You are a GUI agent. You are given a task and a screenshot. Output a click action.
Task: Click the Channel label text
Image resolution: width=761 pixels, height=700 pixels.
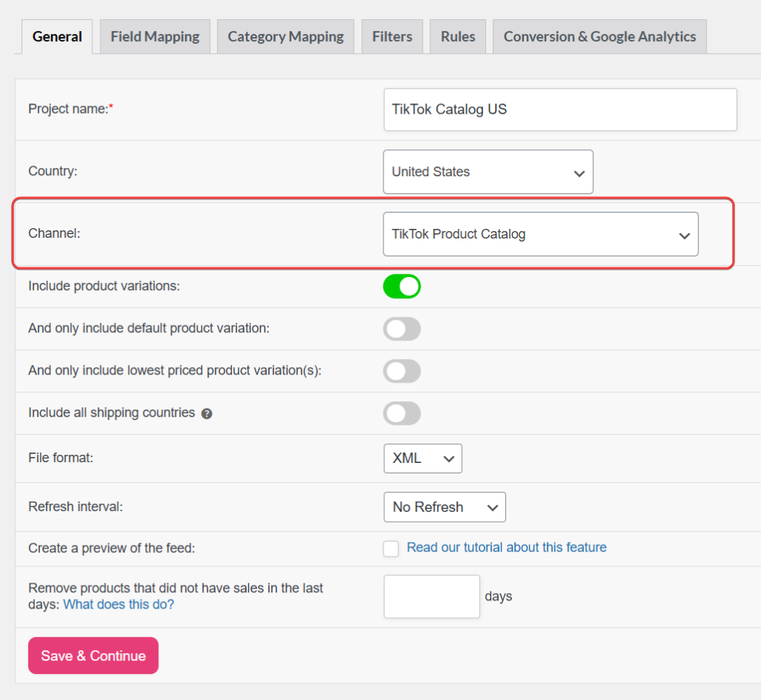[54, 233]
